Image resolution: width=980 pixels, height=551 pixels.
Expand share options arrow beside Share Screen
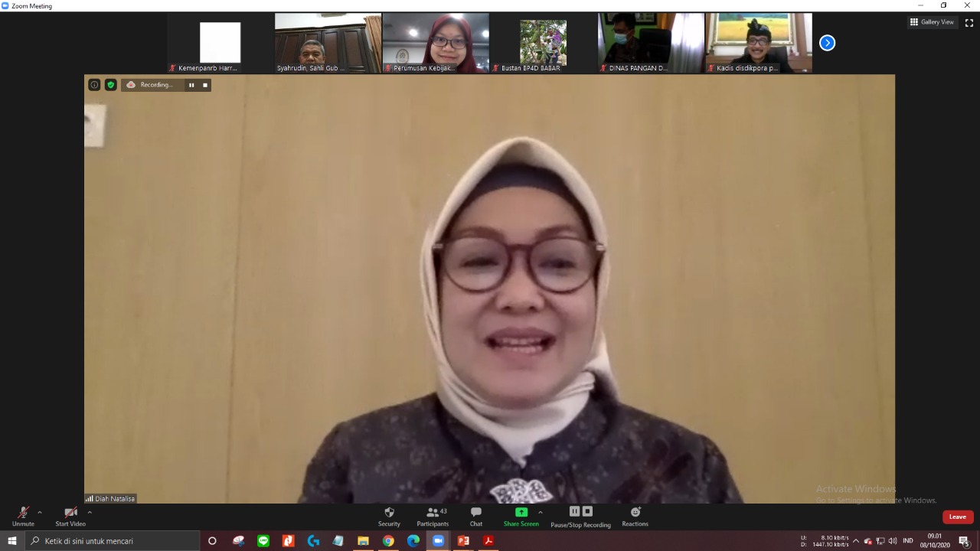[541, 513]
